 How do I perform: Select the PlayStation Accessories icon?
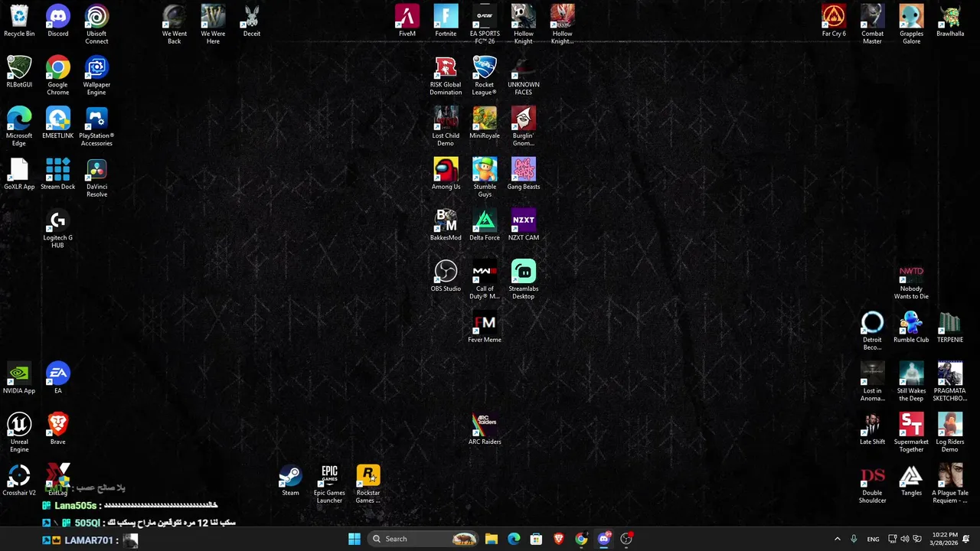(x=96, y=127)
